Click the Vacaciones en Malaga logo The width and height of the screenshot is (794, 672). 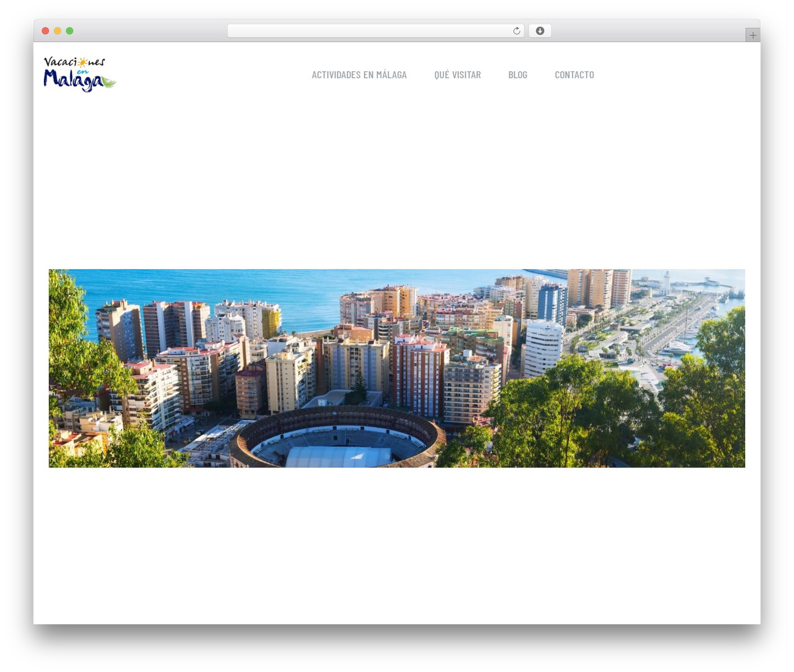[80, 74]
